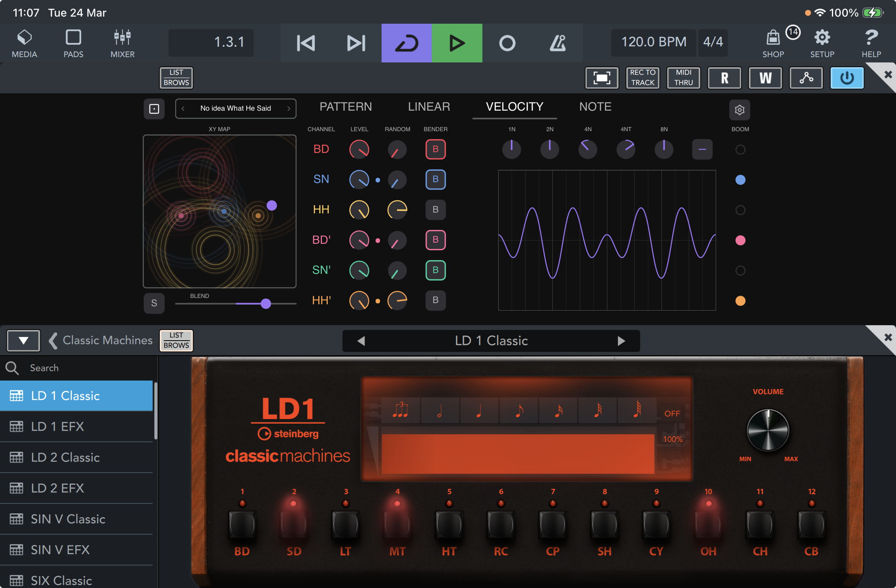Open the Mixer view

(122, 43)
